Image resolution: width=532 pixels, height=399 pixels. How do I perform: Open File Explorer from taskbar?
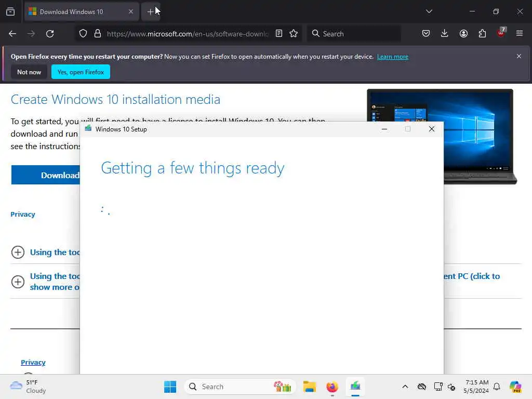(310, 387)
